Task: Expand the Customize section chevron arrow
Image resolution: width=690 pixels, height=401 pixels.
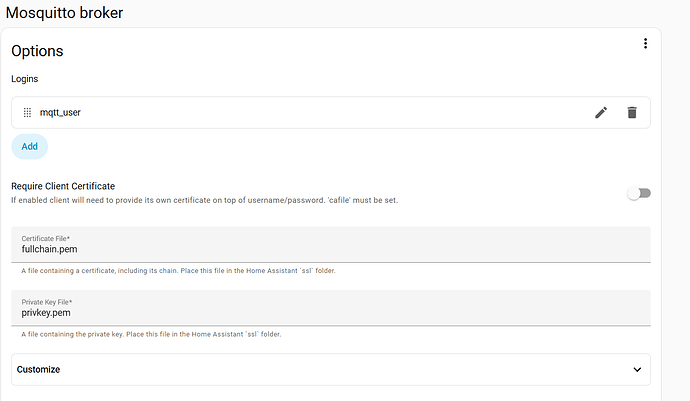Action: (638, 369)
